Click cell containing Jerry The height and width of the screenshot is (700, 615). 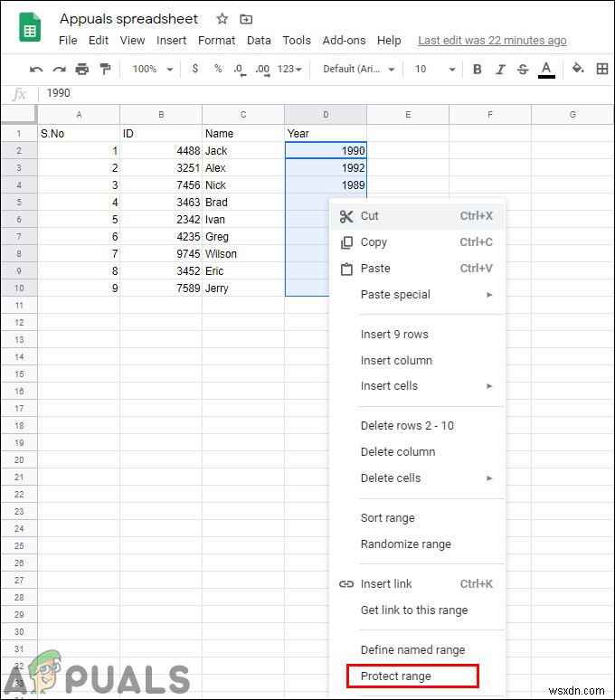[243, 289]
